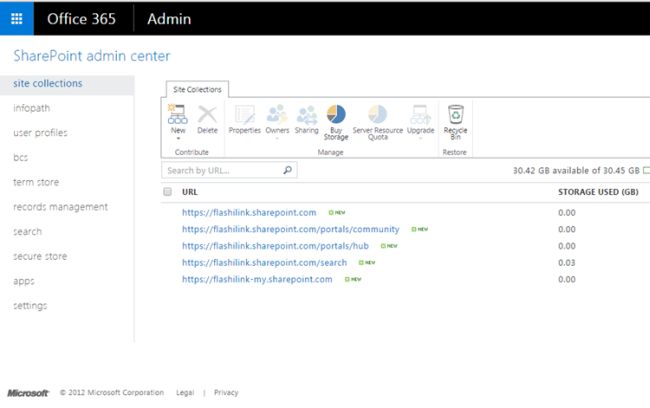Open term store section

pos(36,182)
